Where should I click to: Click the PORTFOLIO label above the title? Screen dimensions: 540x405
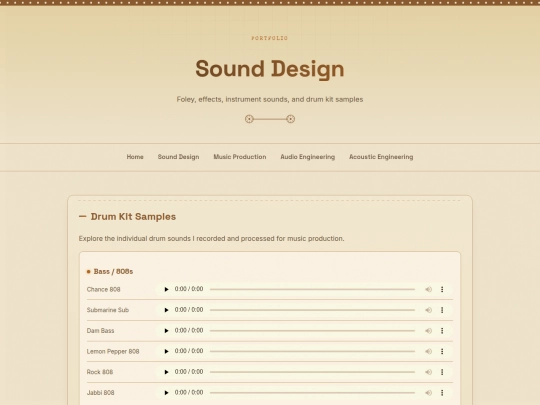(270, 38)
